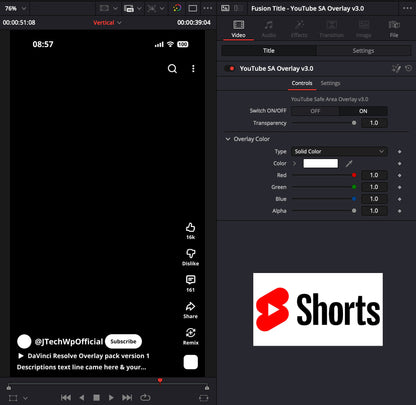The height and width of the screenshot is (405, 416).
Task: Pick a color with the eyedropper
Action: 349,163
